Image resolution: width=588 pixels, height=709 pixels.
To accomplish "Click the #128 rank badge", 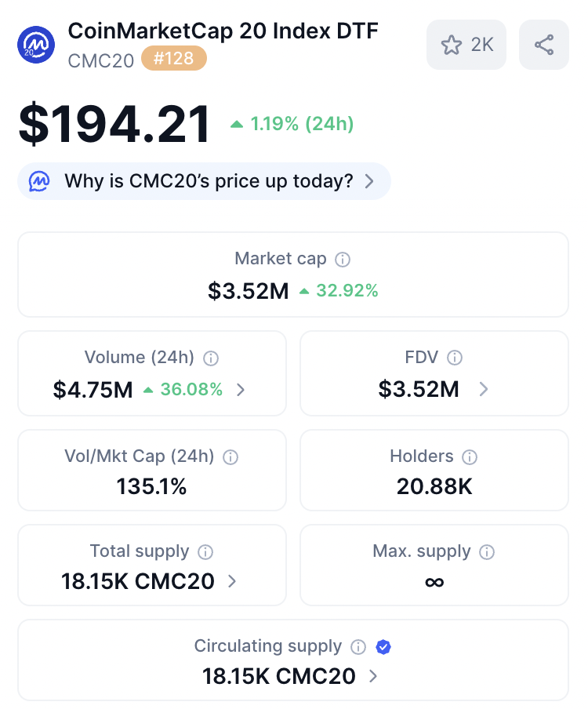I will coord(174,59).
